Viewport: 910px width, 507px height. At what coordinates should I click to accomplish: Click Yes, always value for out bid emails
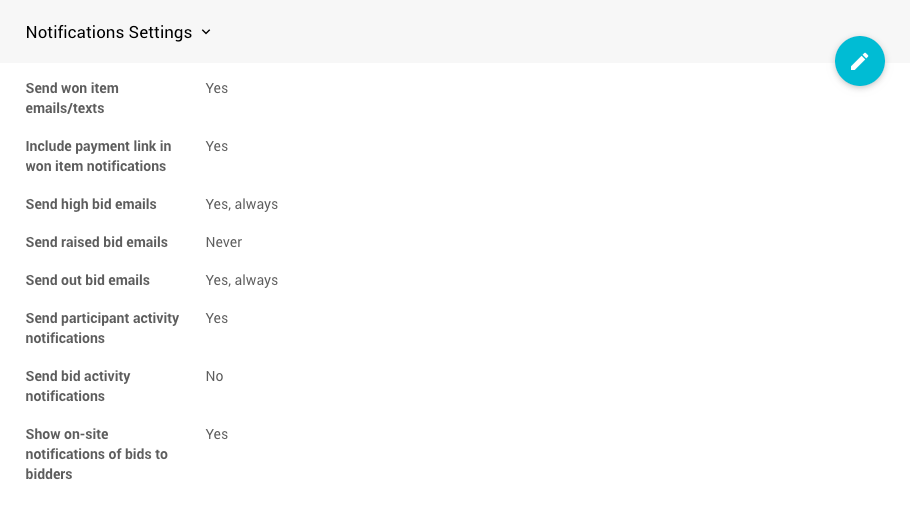point(241,280)
